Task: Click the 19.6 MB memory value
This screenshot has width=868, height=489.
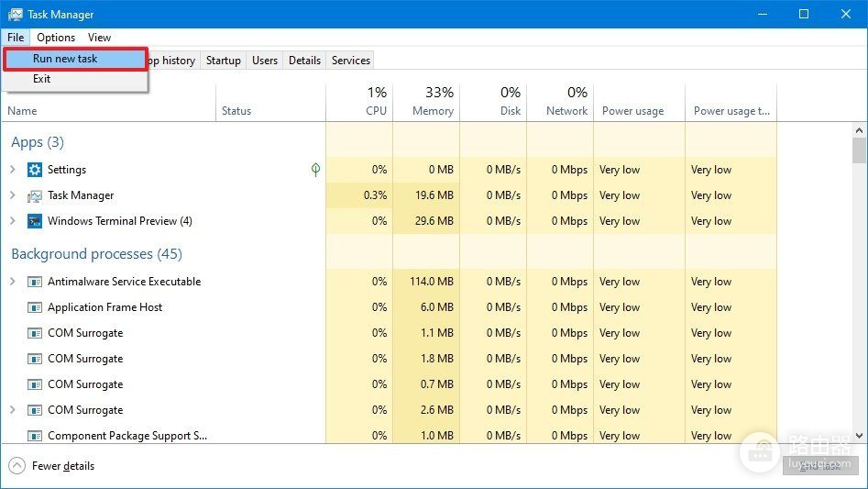Action: (x=434, y=194)
